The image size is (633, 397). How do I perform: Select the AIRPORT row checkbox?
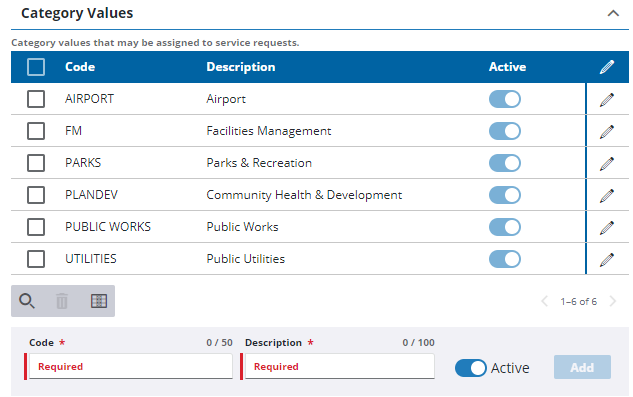tap(36, 99)
